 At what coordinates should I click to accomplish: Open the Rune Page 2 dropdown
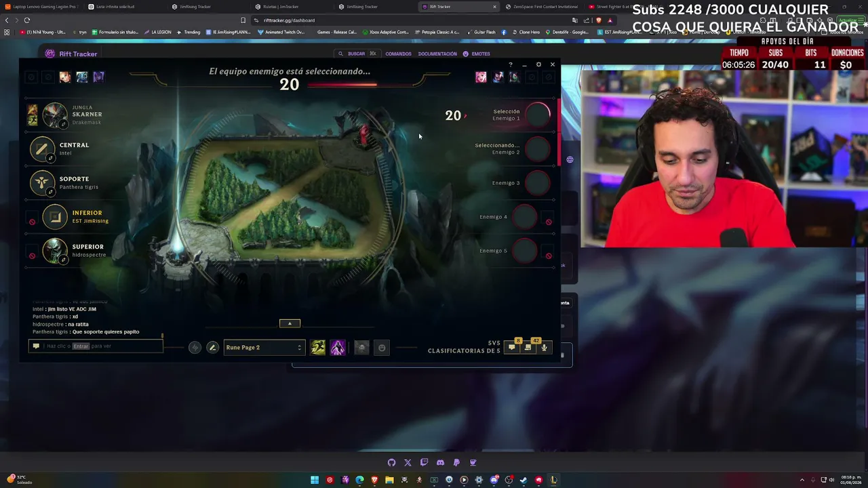(x=264, y=348)
